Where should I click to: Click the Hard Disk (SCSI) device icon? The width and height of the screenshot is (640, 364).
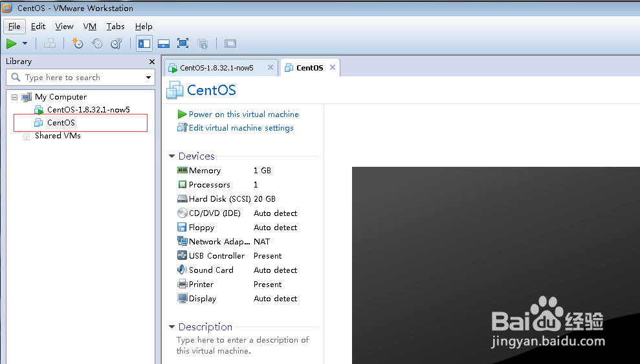[x=182, y=199]
